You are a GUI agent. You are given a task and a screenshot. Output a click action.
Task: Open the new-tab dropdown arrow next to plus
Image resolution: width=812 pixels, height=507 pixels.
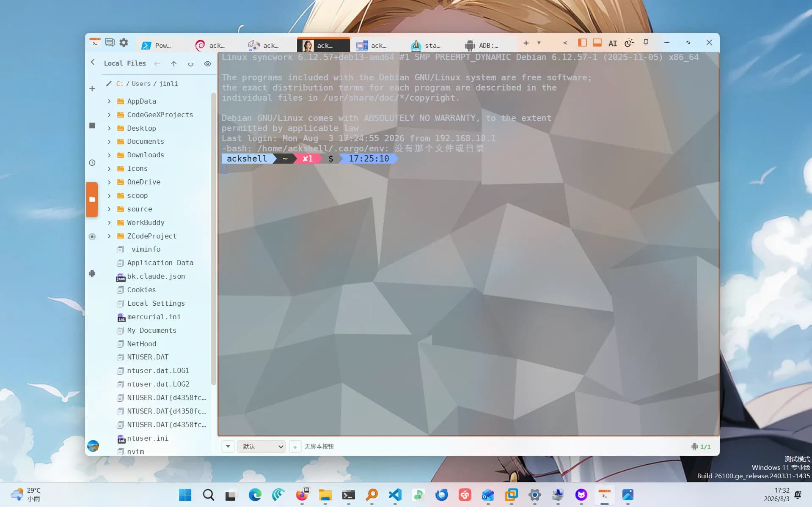click(539, 43)
